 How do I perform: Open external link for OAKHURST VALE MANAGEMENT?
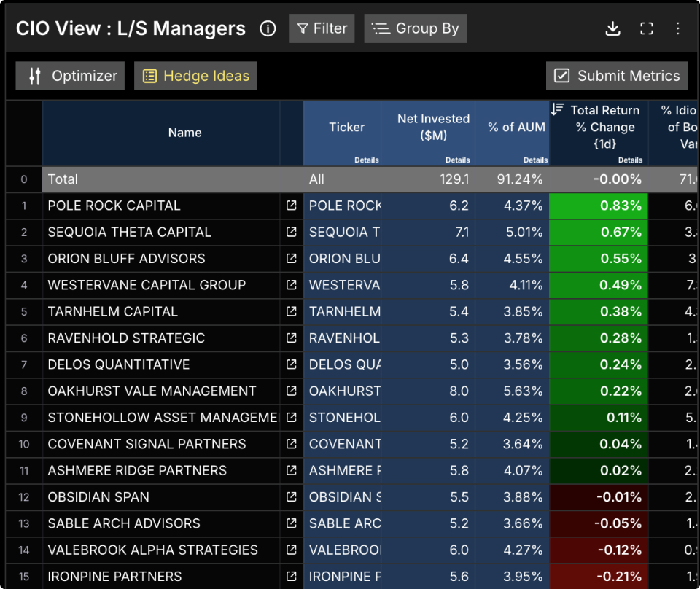tap(292, 391)
